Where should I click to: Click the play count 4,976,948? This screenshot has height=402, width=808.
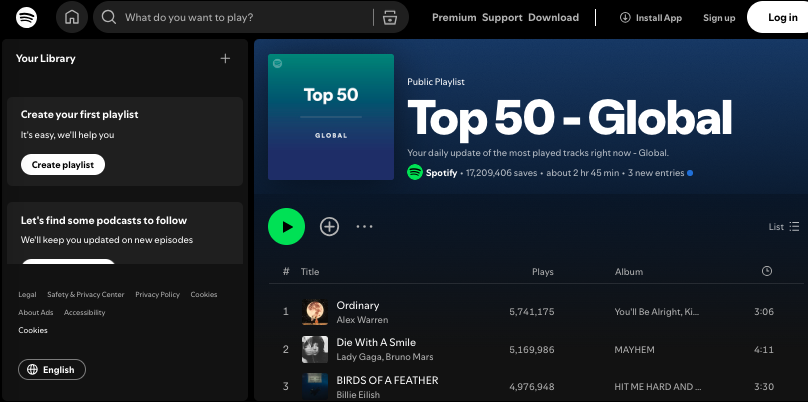coord(532,387)
